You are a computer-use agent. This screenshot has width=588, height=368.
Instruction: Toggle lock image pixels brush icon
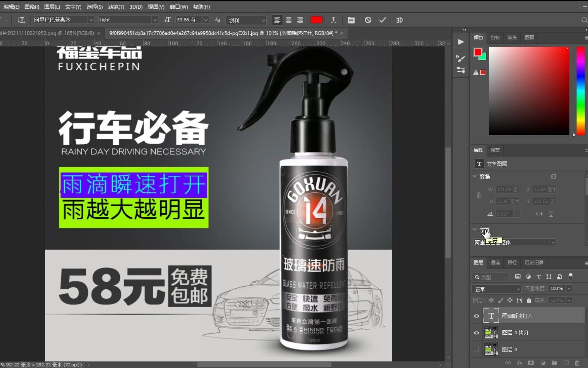point(501,300)
